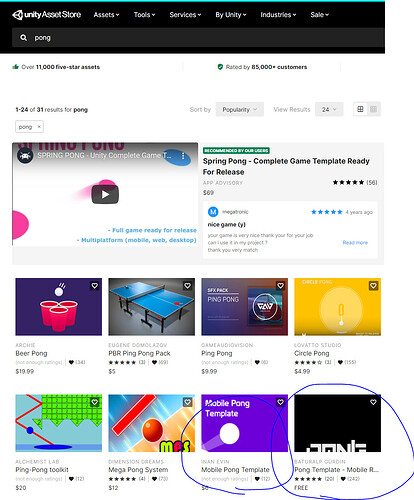The image size is (414, 500).
Task: Favorite the PBR Ping Pong Pack
Action: click(188, 286)
